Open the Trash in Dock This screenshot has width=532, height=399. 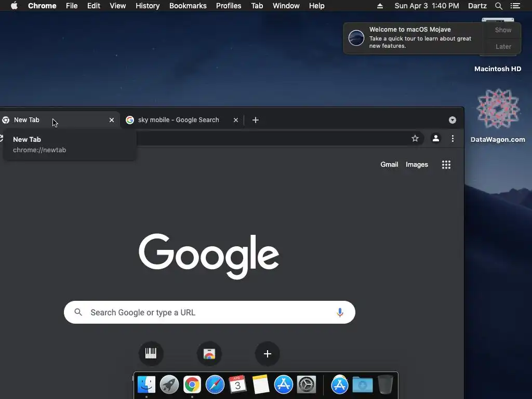point(385,385)
